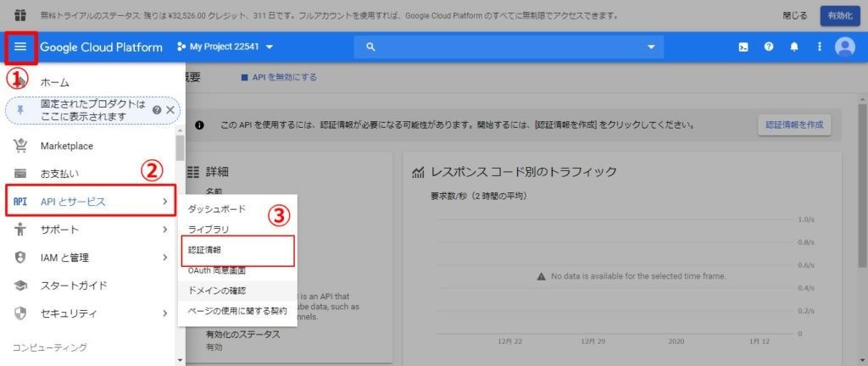The image size is (868, 366).
Task: Click the user account avatar
Action: [x=844, y=47]
